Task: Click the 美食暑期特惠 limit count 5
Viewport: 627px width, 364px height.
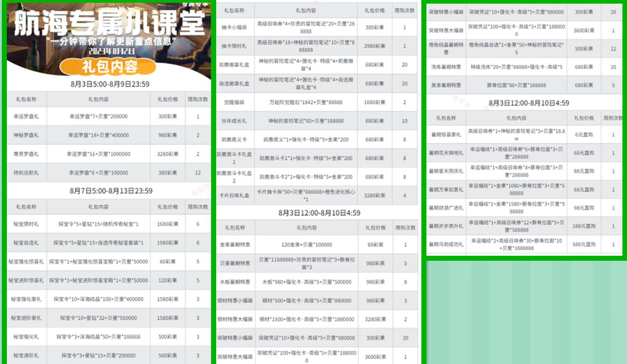Action: [612, 85]
